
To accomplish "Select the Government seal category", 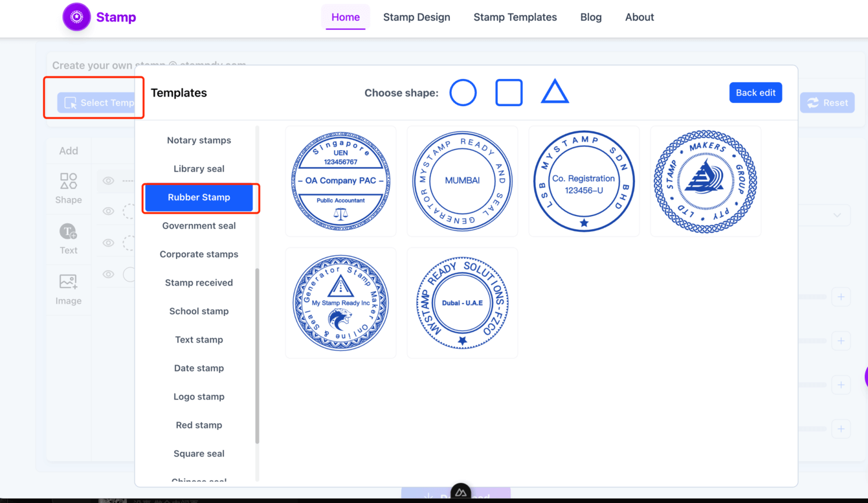I will (x=199, y=225).
